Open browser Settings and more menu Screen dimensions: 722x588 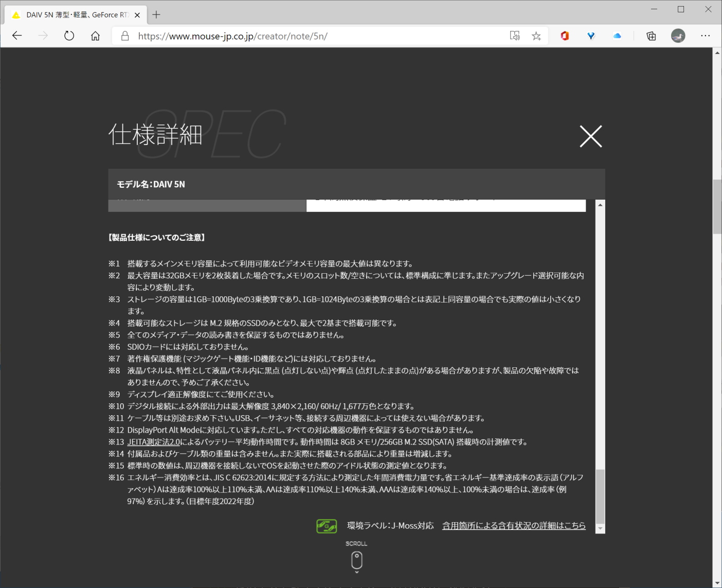[x=705, y=35]
